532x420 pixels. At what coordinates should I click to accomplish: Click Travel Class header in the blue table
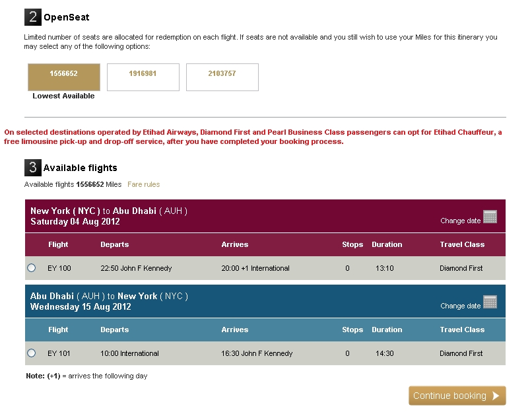pyautogui.click(x=462, y=330)
